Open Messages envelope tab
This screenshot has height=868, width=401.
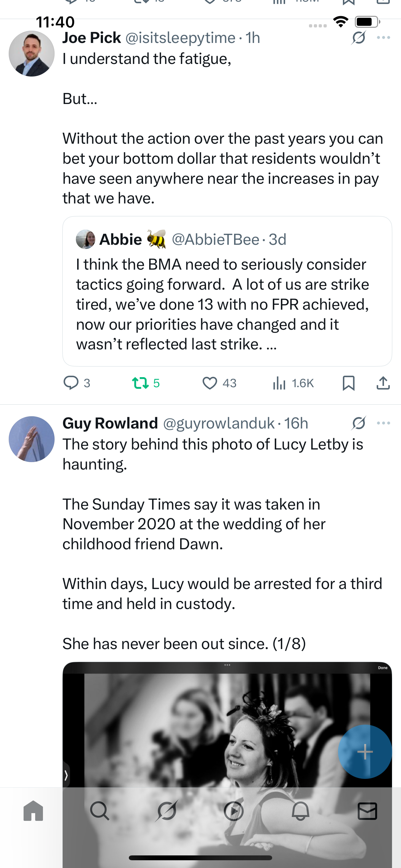(x=367, y=811)
